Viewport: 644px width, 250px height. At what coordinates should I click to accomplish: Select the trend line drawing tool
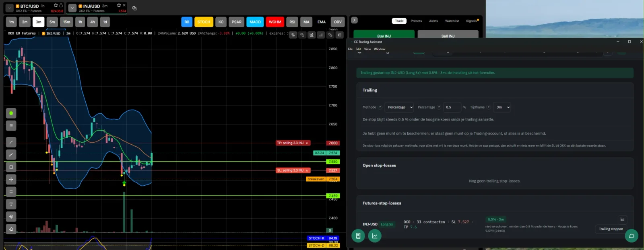[11, 142]
